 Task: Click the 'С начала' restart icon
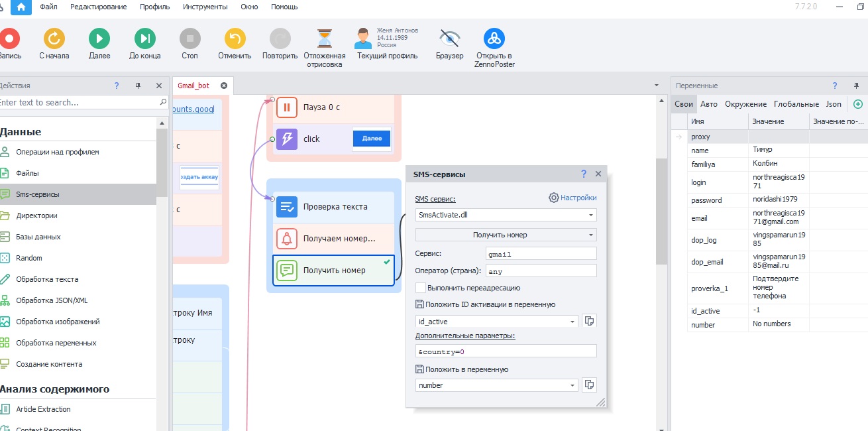coord(54,38)
